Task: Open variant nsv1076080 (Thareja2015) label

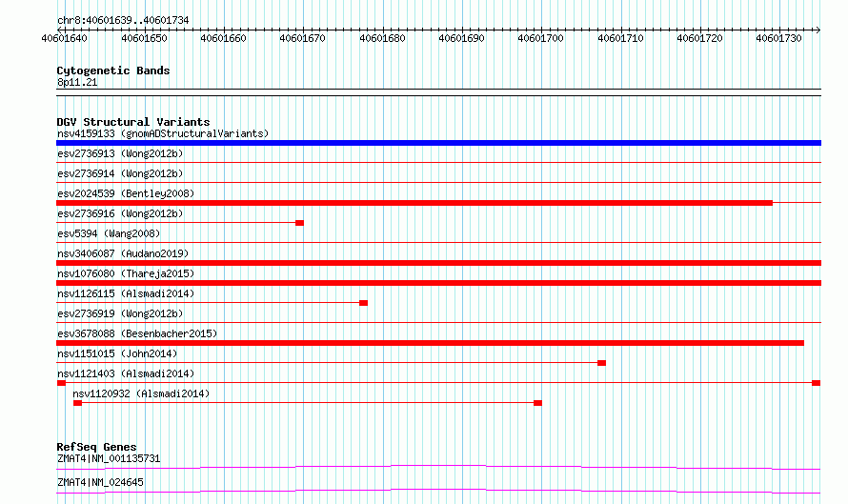Action: pos(126,273)
